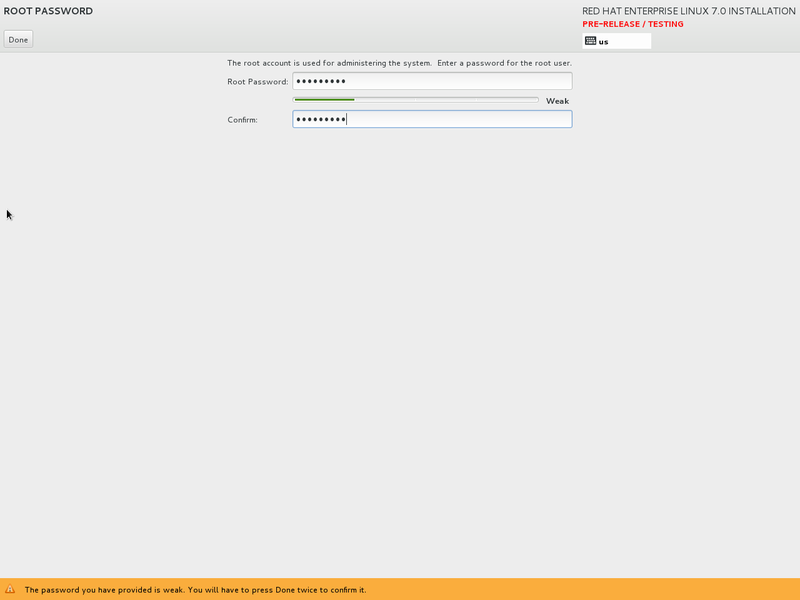Click the "ROOT PASSWORD" heading
The height and width of the screenshot is (600, 800).
click(48, 11)
